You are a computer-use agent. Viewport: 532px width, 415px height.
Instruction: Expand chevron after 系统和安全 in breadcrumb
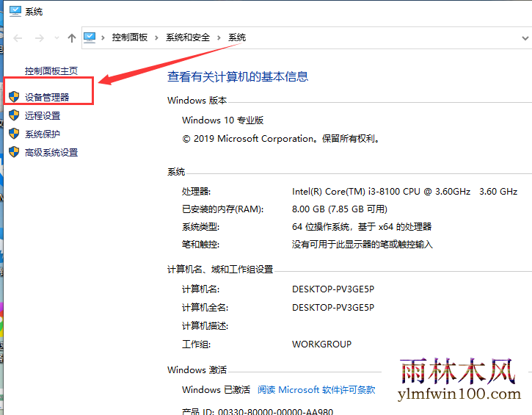point(219,37)
